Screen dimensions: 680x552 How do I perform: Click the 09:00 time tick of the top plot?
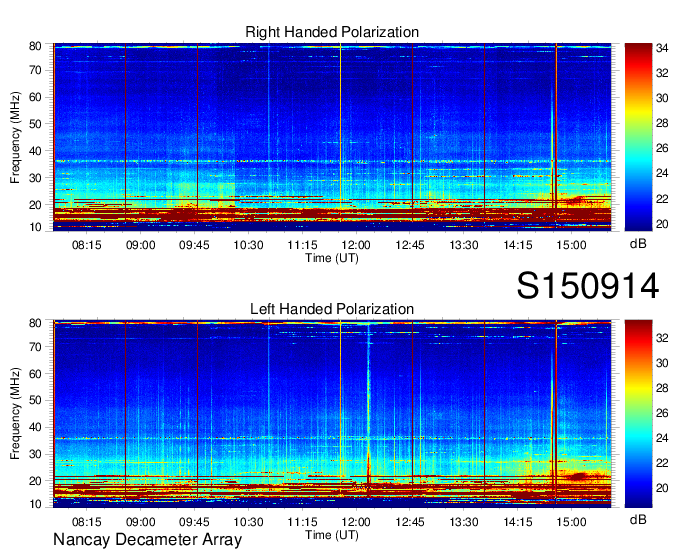pyautogui.click(x=141, y=245)
